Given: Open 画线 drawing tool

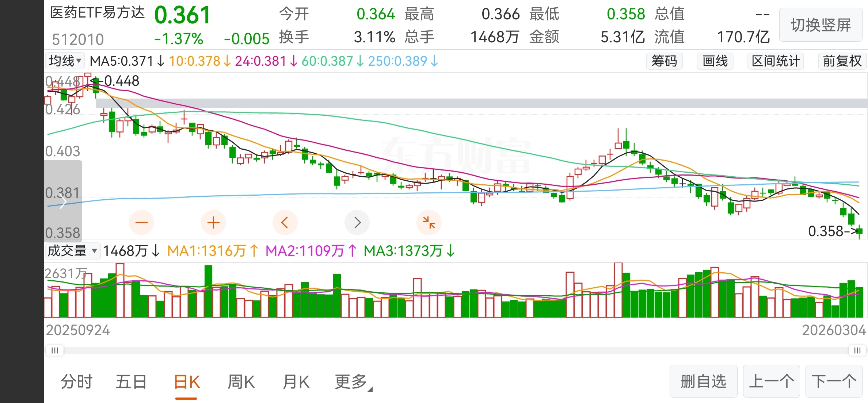Looking at the screenshot, I should 715,61.
